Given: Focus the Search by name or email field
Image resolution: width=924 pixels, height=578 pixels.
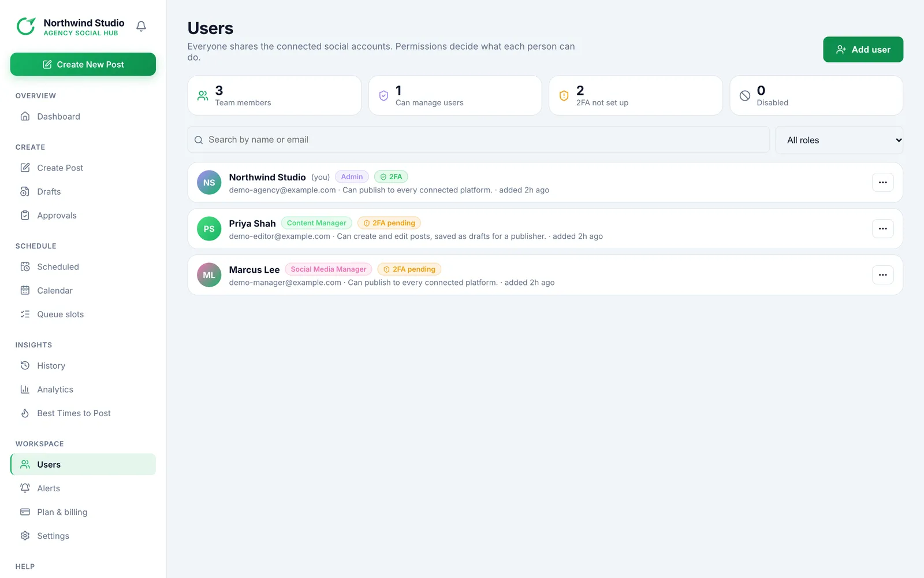Looking at the screenshot, I should [x=478, y=140].
